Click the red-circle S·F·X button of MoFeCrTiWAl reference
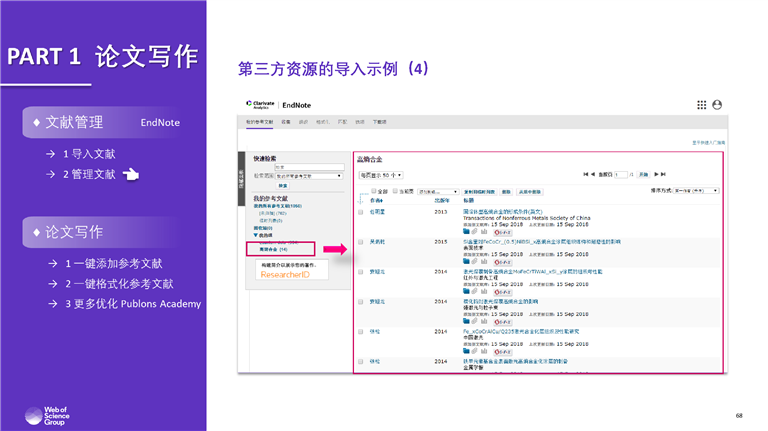The height and width of the screenshot is (431, 768). (x=503, y=292)
